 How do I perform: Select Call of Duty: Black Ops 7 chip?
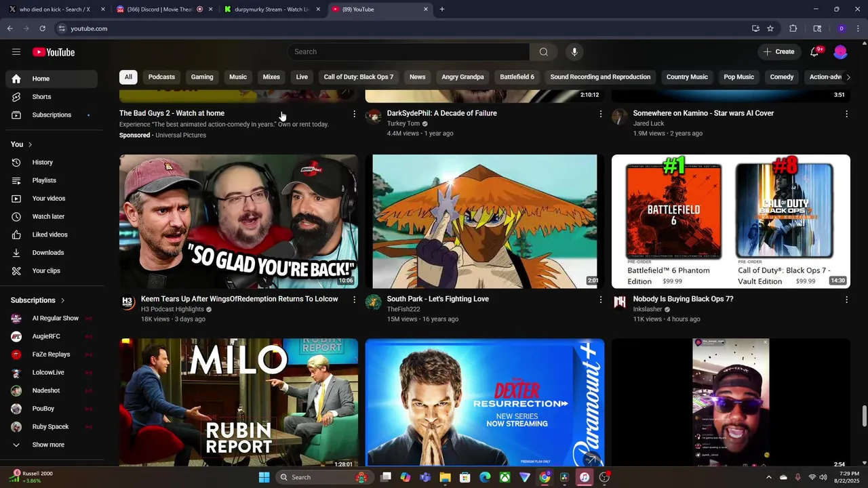pos(358,77)
